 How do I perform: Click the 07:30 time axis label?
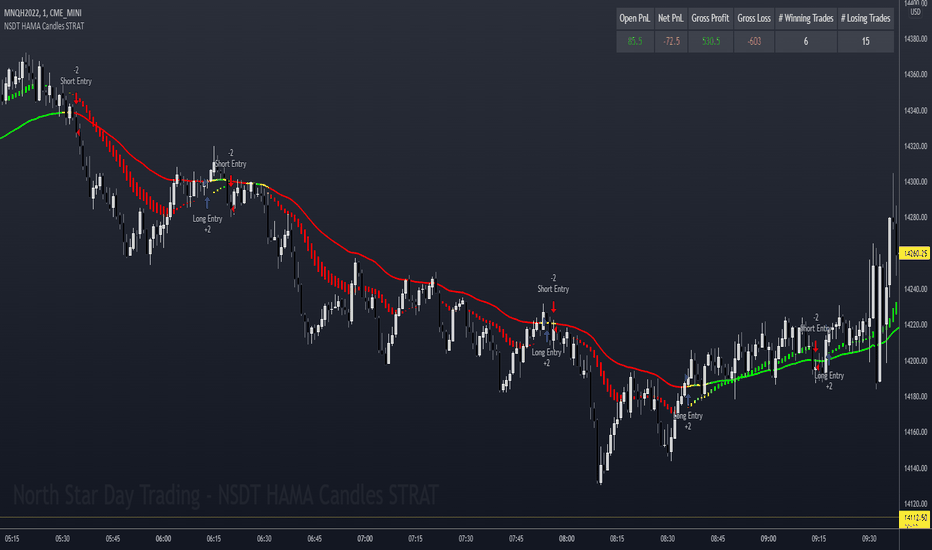tap(466, 539)
